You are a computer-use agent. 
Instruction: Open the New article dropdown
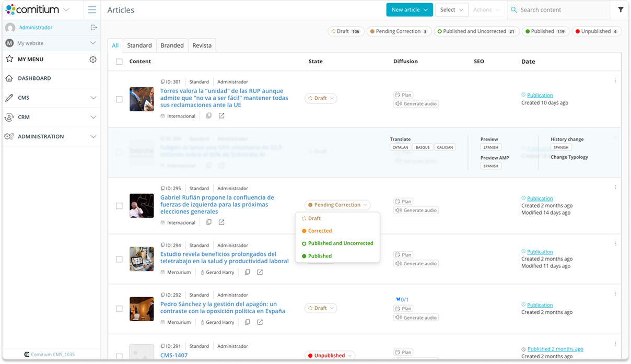tap(410, 10)
